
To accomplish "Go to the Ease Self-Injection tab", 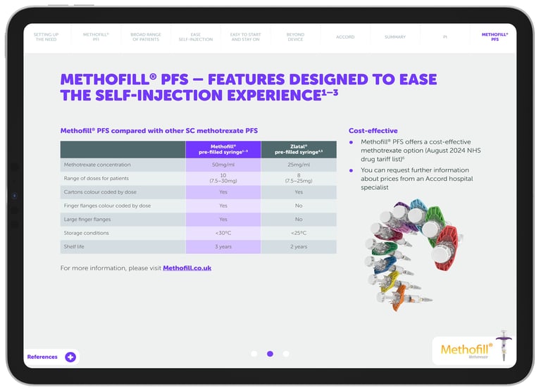I will pyautogui.click(x=196, y=37).
